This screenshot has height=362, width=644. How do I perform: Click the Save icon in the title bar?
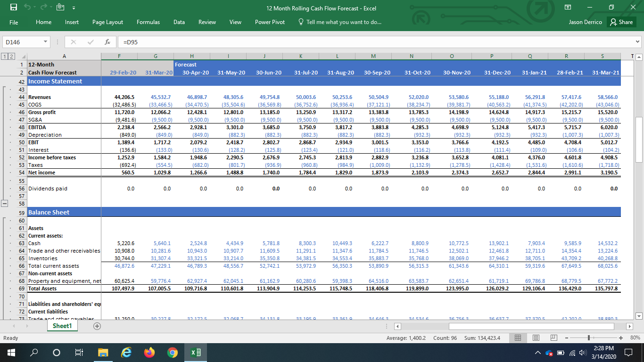point(14,8)
